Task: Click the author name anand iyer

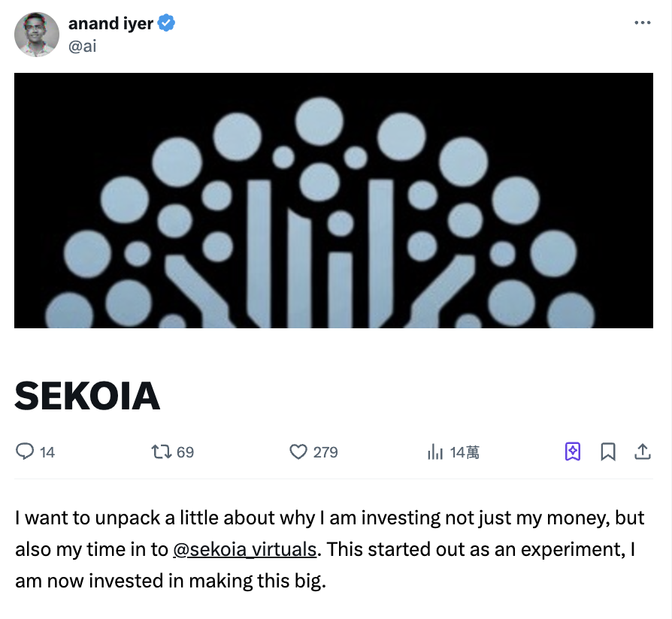Action: pyautogui.click(x=110, y=23)
